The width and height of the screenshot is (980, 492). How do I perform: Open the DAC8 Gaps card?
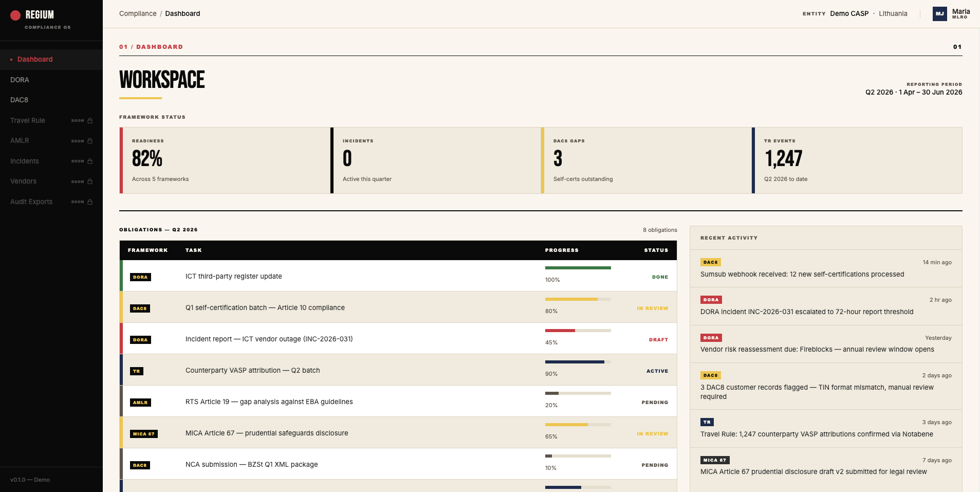tap(646, 160)
